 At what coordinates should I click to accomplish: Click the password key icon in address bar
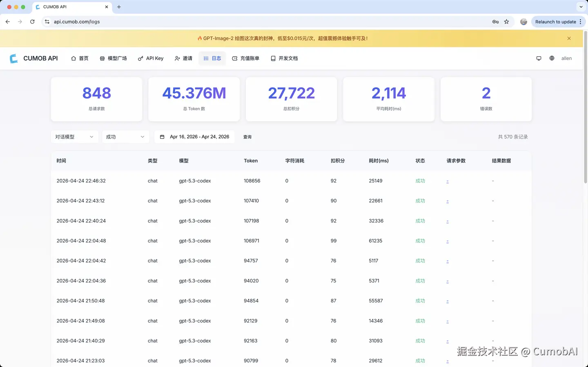[495, 22]
